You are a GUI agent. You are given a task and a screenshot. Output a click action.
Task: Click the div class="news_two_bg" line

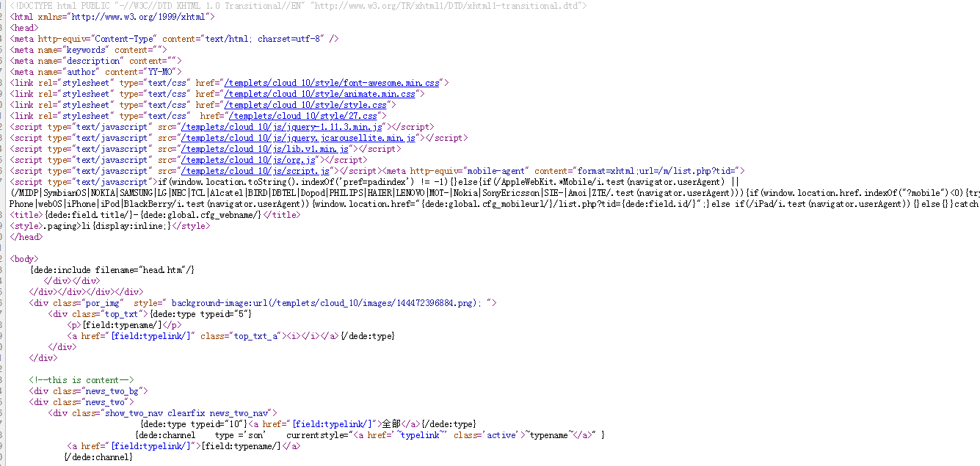coord(89,391)
